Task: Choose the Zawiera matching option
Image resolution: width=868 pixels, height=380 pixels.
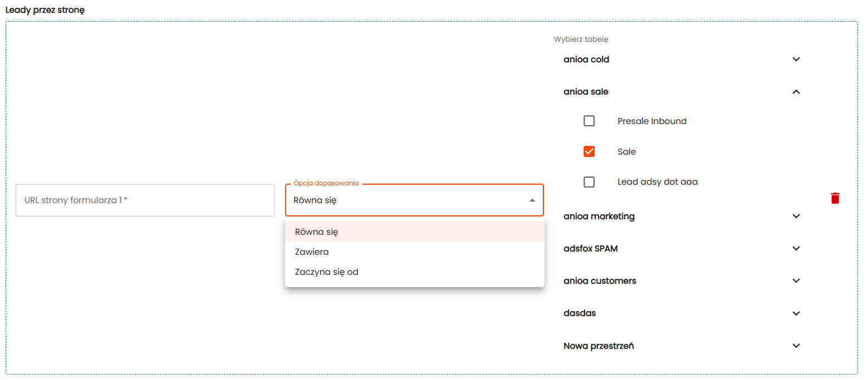Action: pyautogui.click(x=312, y=252)
